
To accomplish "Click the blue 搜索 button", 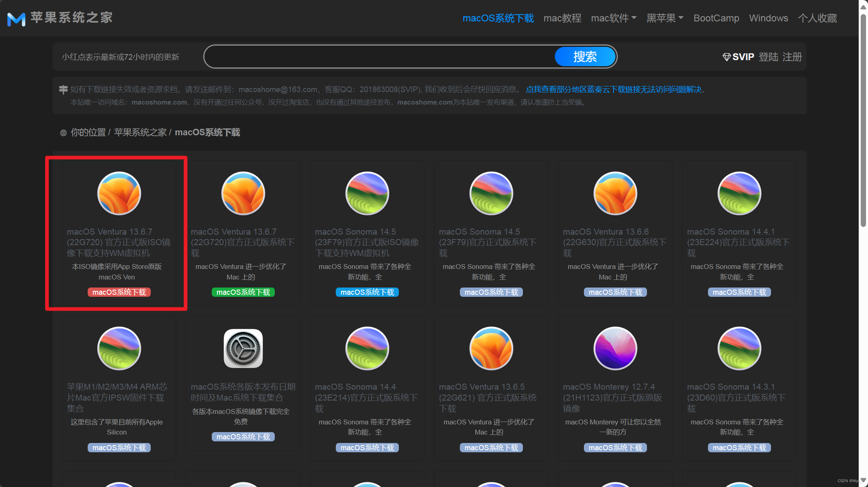I will pyautogui.click(x=585, y=57).
